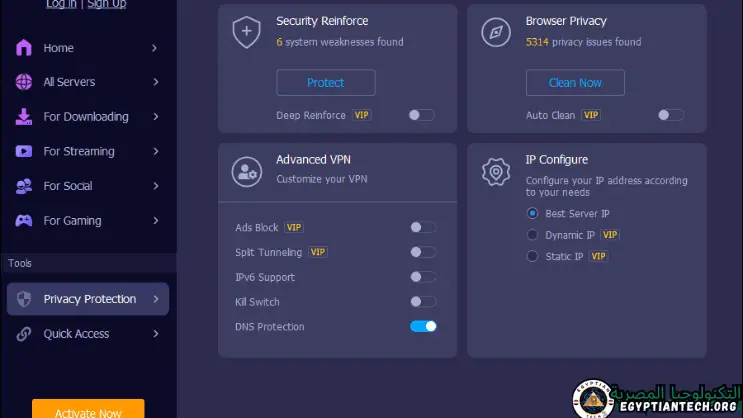This screenshot has height=418, width=743.
Task: Expand the All Servers chevron arrow
Action: 156,82
